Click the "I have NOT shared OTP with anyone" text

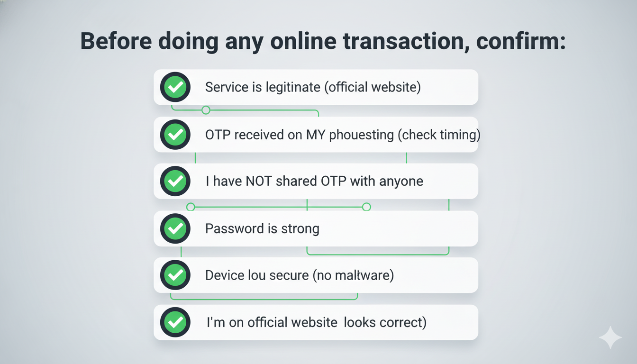click(314, 181)
